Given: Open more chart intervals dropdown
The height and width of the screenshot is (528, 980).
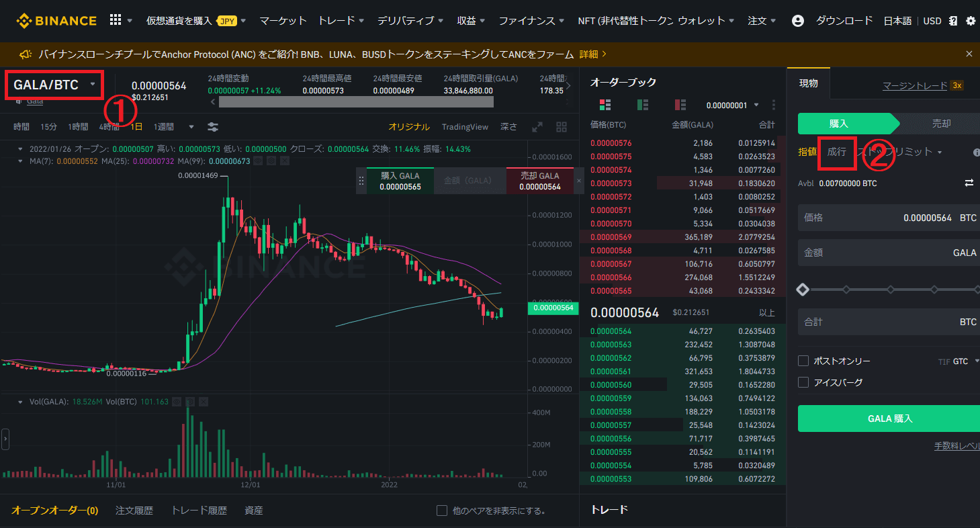Looking at the screenshot, I should (x=191, y=127).
